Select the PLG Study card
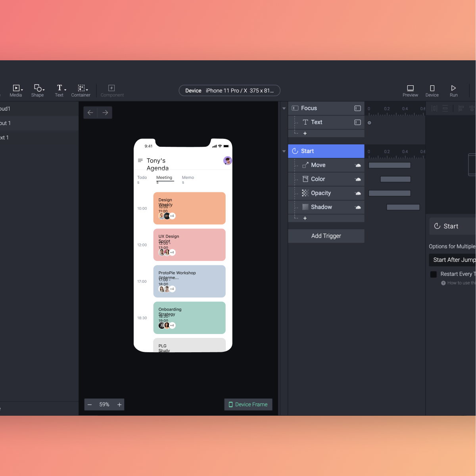 coord(190,345)
